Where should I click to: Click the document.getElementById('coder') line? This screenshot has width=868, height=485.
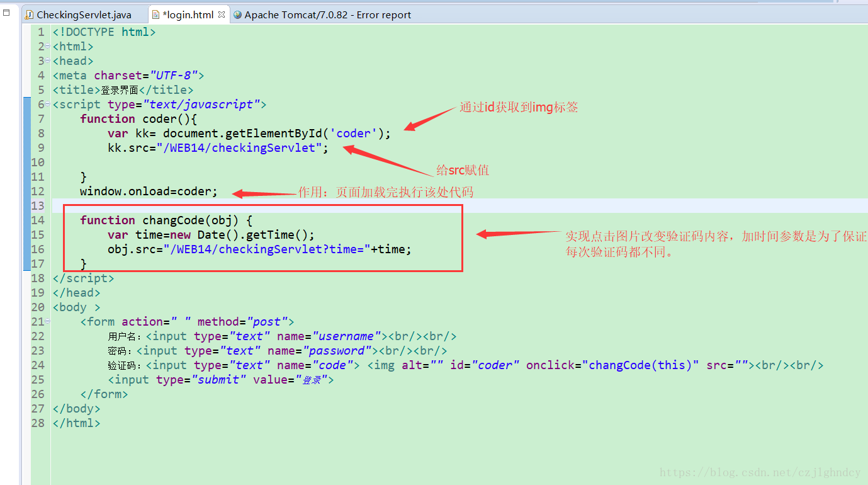pyautogui.click(x=249, y=134)
